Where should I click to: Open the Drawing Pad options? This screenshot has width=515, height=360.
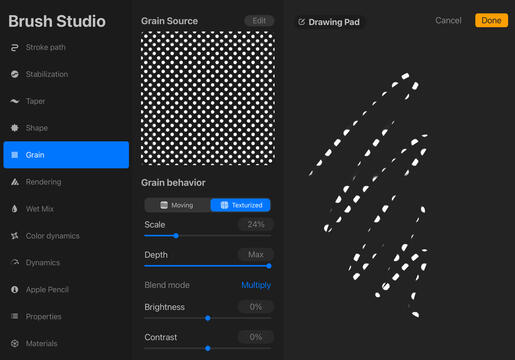tap(329, 22)
